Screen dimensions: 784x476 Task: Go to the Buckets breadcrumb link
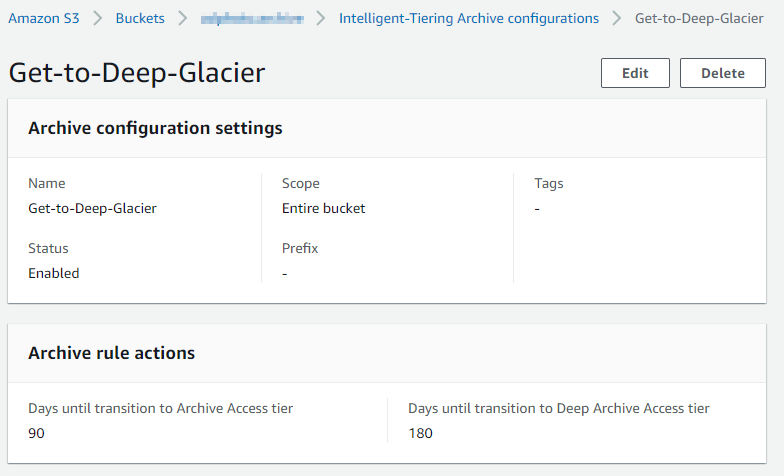coord(140,18)
